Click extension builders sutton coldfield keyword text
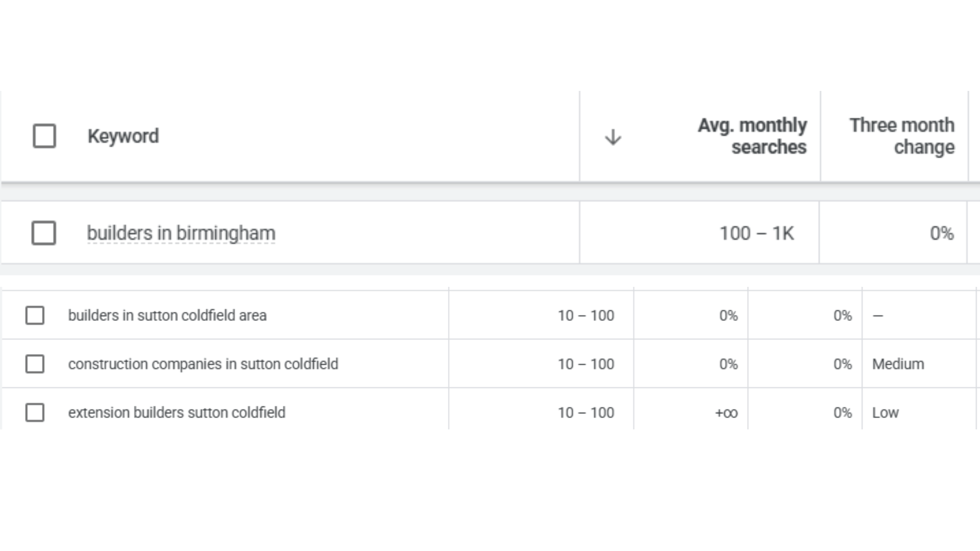Screen dimensions: 980x551 point(176,412)
